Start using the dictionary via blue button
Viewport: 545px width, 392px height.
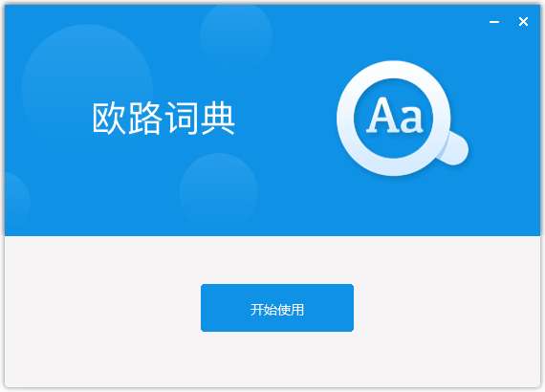277,308
